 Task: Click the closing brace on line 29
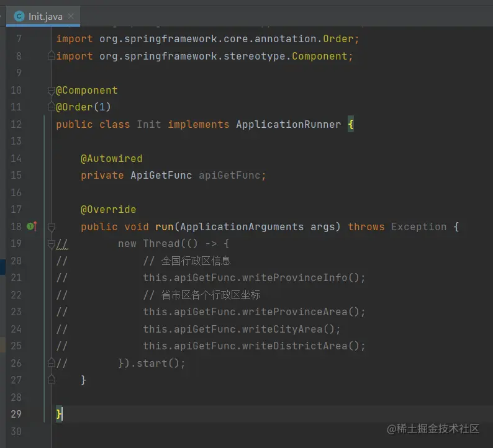point(59,414)
